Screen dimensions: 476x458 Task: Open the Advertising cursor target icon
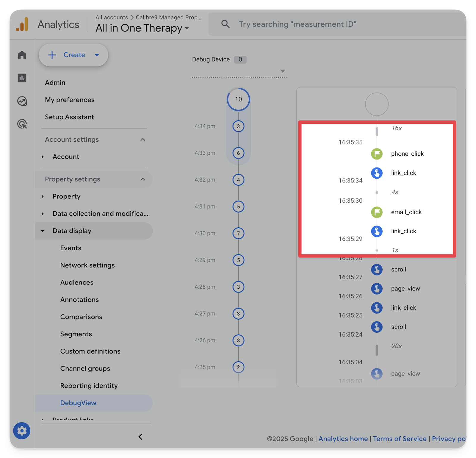(22, 124)
